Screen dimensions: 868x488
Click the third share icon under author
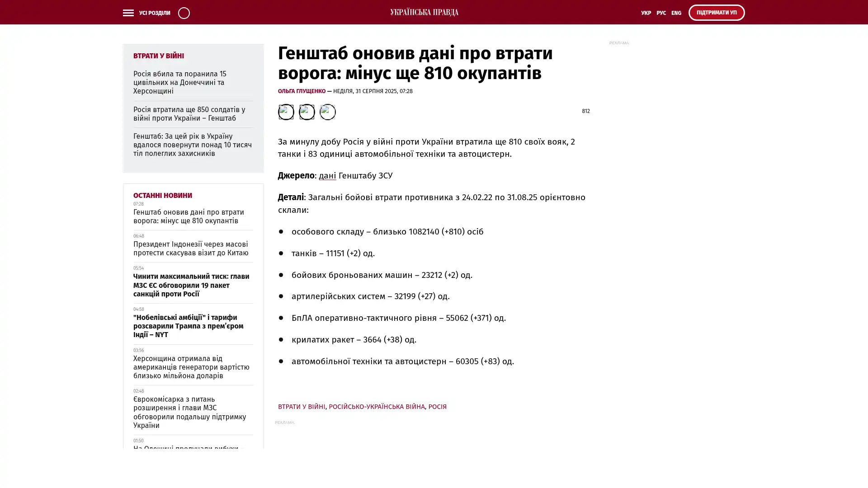[327, 112]
